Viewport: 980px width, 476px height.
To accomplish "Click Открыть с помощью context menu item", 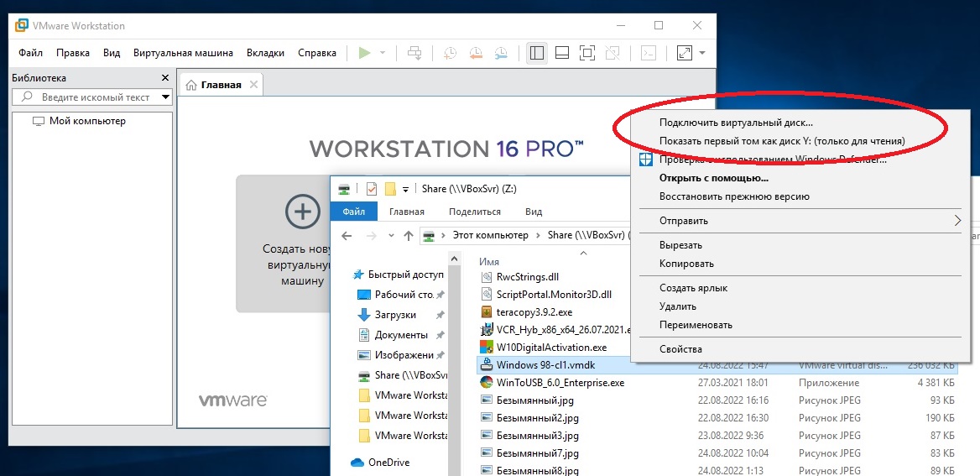I will coord(714,178).
